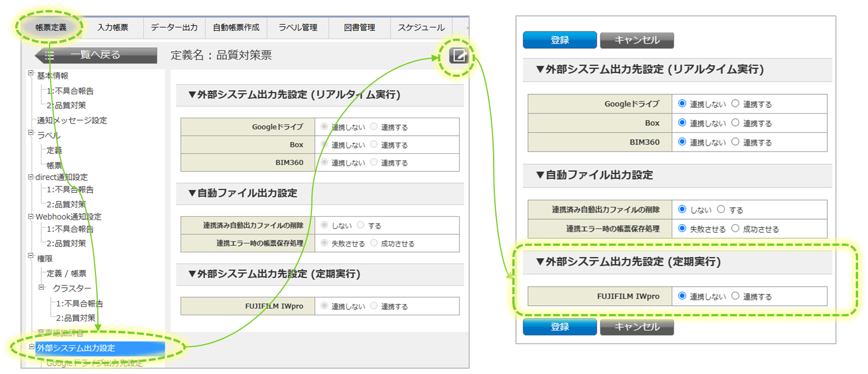This screenshot has height=374, width=868.
Task: Go to the ラベル管理 tab
Action: [x=297, y=27]
